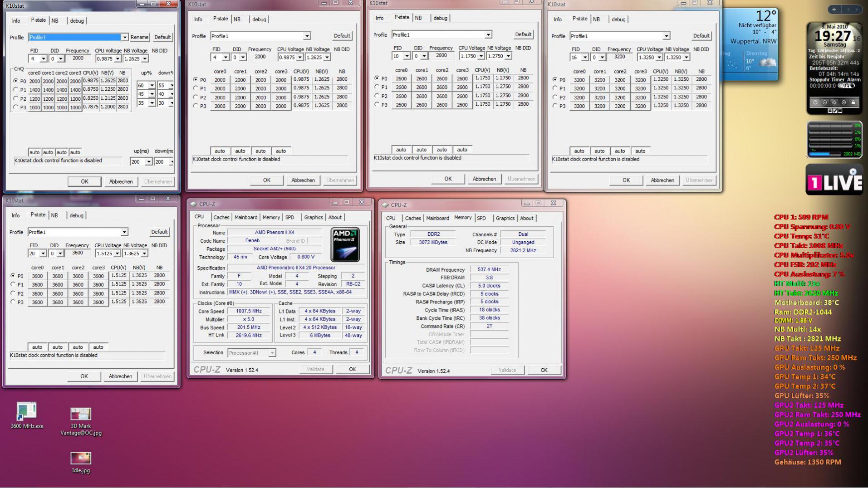This screenshot has width=868, height=488.
Task: Select P0 in the 3600 MHz K10stat window
Action: pos(13,275)
